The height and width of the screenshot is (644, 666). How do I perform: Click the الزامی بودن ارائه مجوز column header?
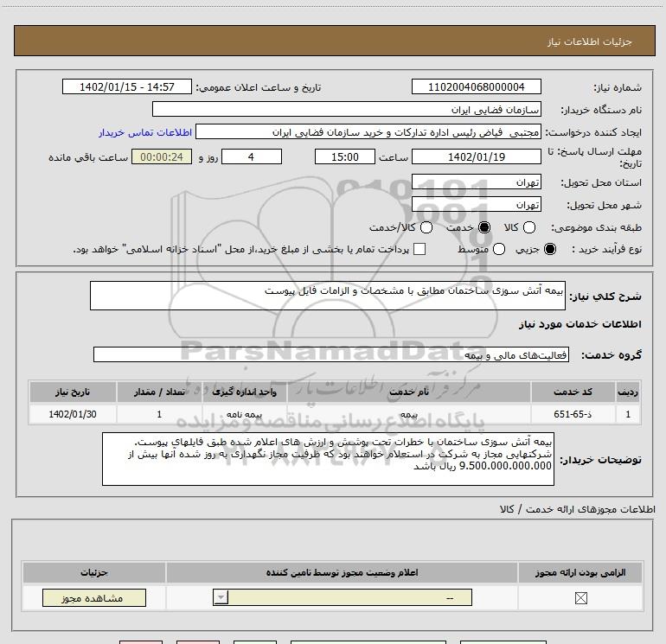point(580,572)
